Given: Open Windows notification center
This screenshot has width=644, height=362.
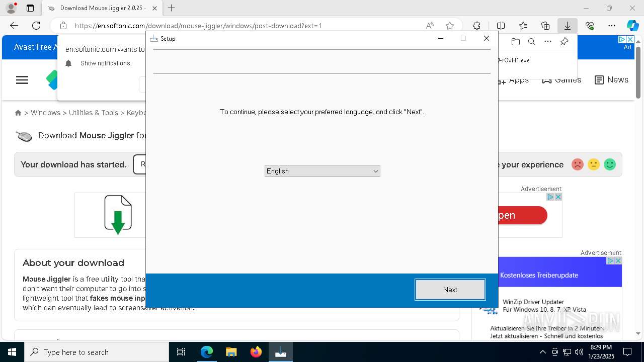Looking at the screenshot, I should 627,352.
